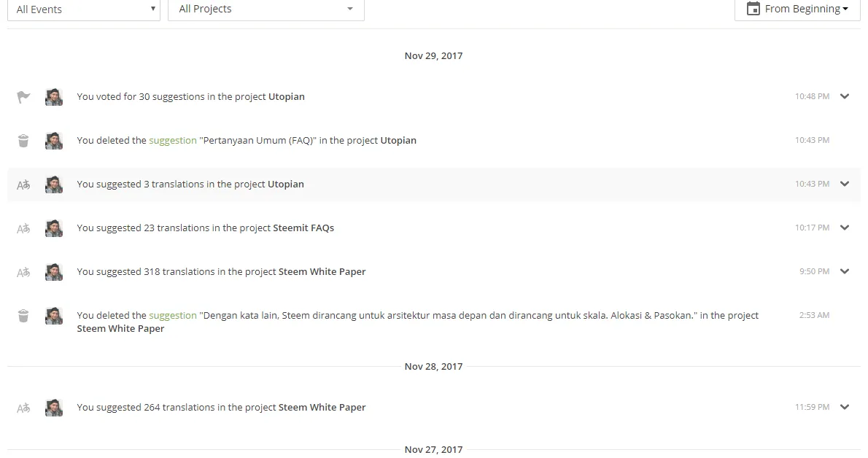Click avatar in deleted Dengan kata lain row
Image resolution: width=868 pixels, height=458 pixels.
(x=54, y=316)
